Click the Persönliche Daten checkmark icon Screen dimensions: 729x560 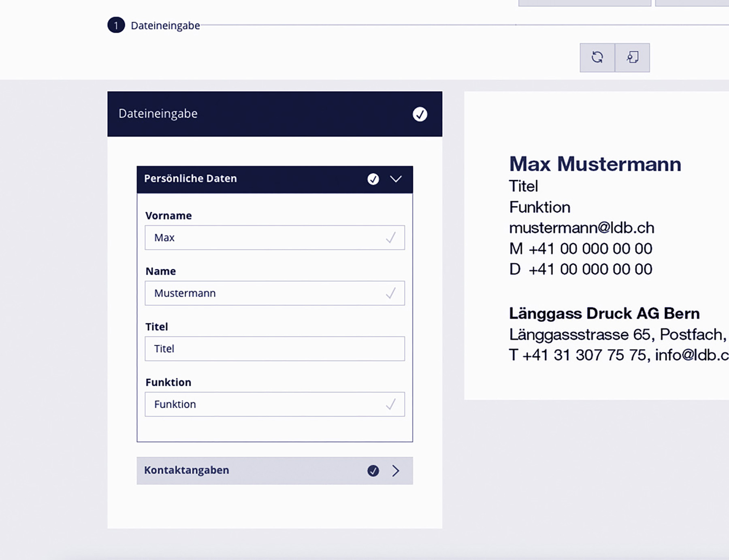coord(373,179)
